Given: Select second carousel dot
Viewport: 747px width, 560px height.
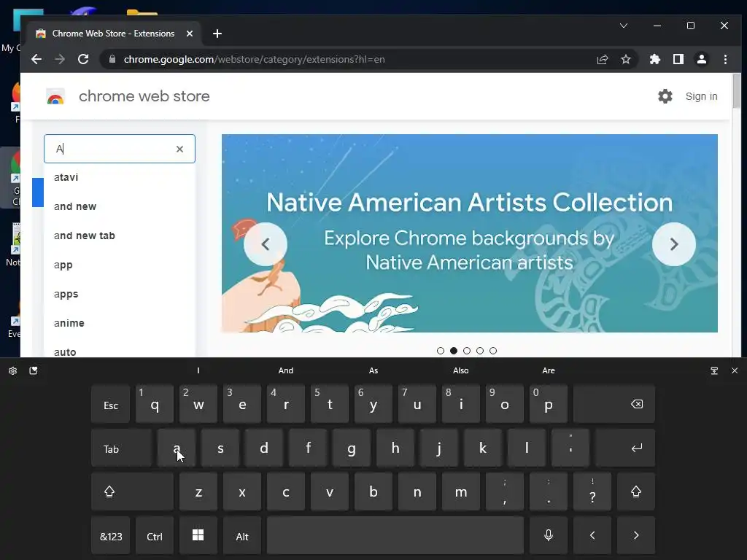Looking at the screenshot, I should (454, 351).
